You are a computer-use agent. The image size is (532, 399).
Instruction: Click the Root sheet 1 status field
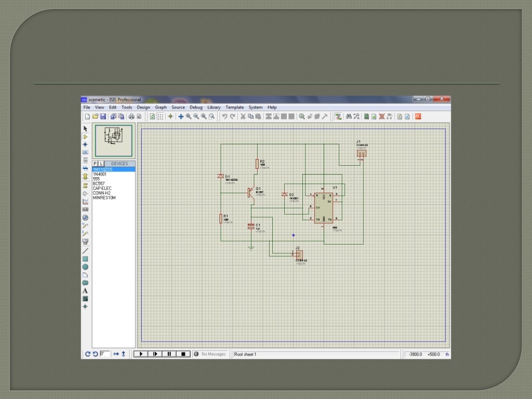[316, 354]
